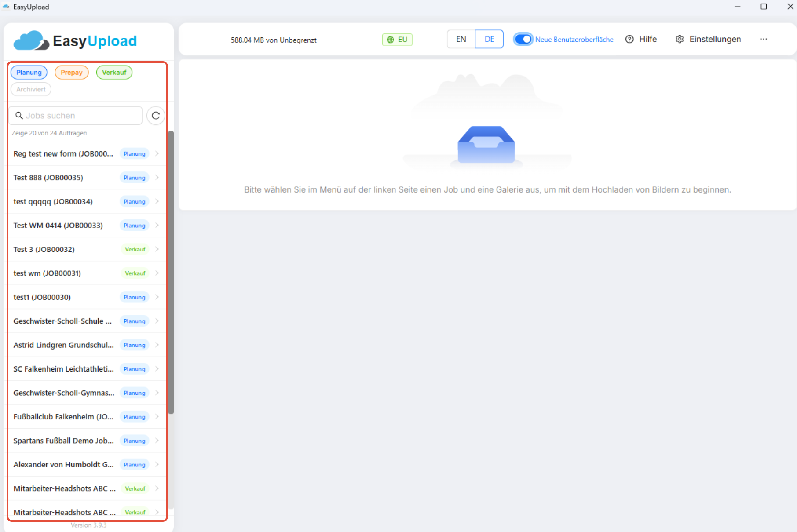Image resolution: width=797 pixels, height=532 pixels.
Task: Click Planung badge on test1 (JOB00030) row
Action: point(134,297)
